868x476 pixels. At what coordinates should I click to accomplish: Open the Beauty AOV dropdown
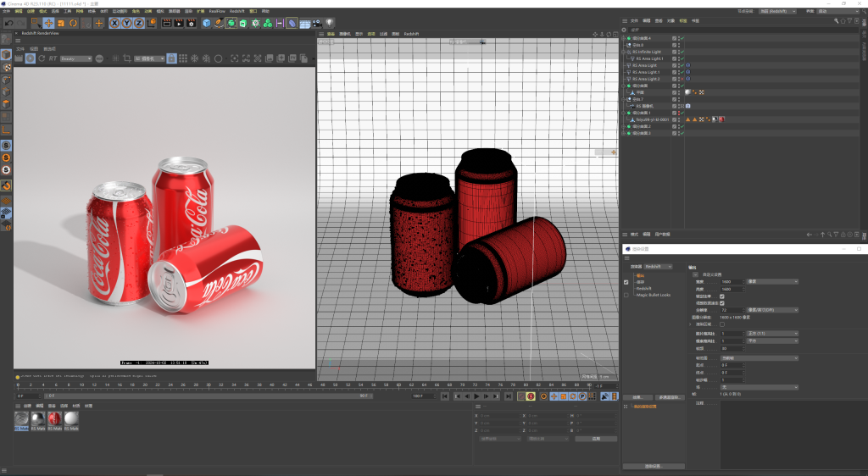[76, 58]
